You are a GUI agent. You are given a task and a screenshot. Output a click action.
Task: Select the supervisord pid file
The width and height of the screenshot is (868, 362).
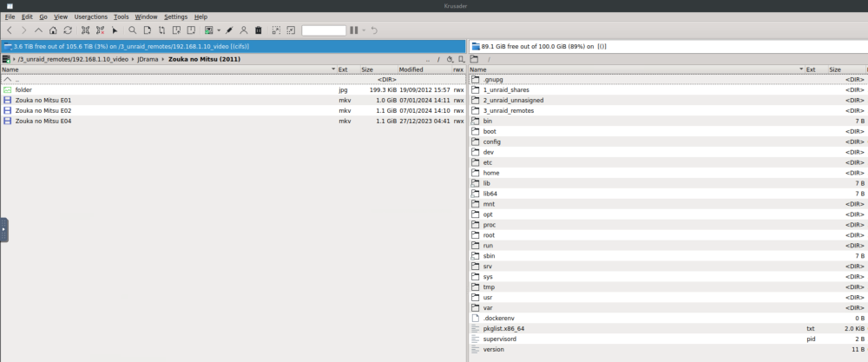[x=668, y=339]
